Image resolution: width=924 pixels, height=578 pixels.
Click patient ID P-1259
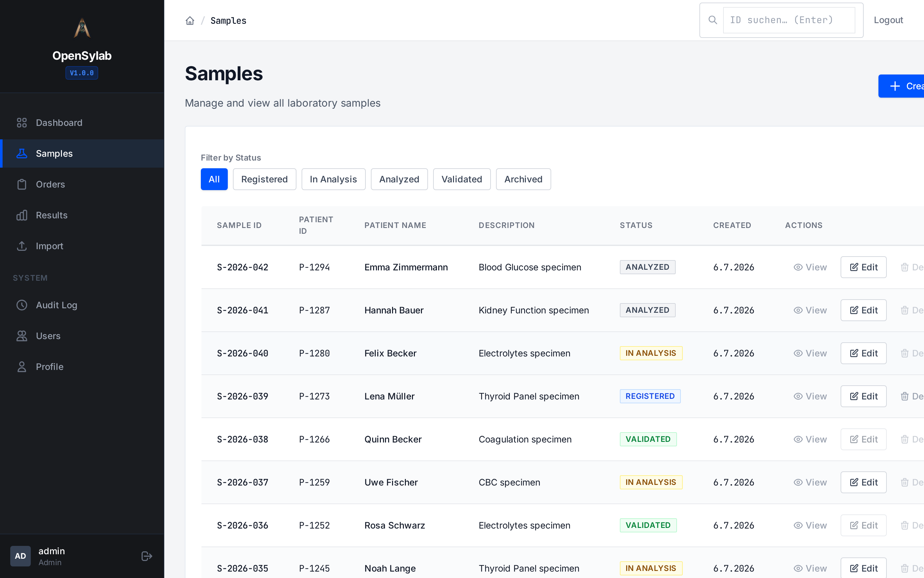[314, 482]
